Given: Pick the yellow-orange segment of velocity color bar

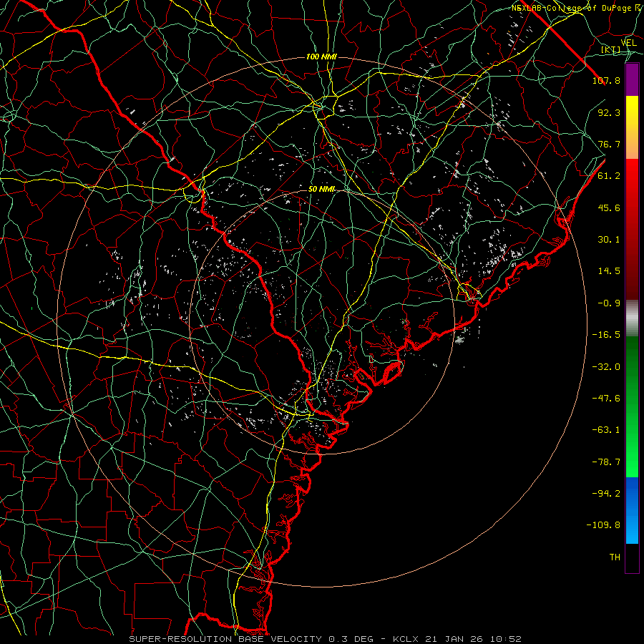Looking at the screenshot, I should point(632,127).
